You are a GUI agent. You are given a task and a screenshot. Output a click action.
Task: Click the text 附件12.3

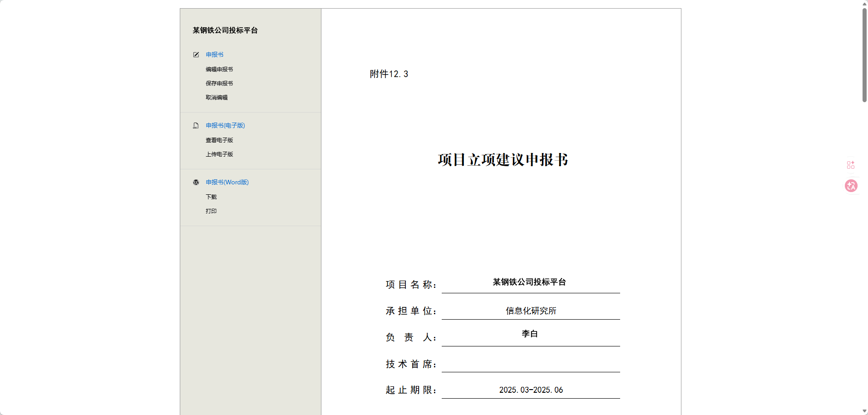click(389, 74)
